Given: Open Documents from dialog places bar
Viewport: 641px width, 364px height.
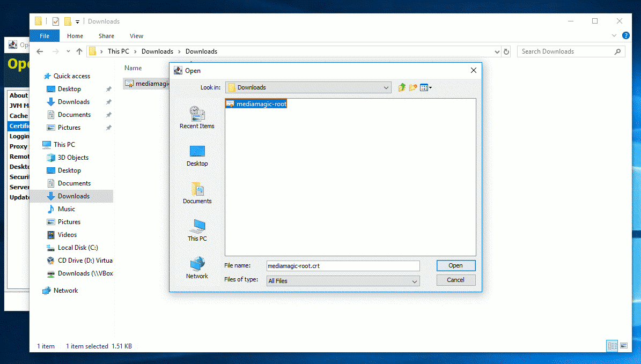Looking at the screenshot, I should point(197,192).
